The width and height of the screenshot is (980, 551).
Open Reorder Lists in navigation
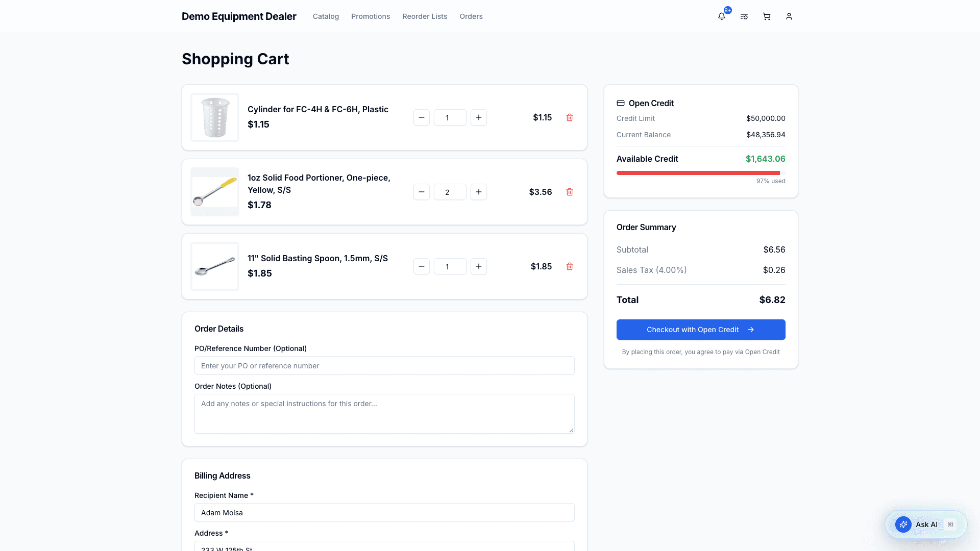(x=425, y=16)
